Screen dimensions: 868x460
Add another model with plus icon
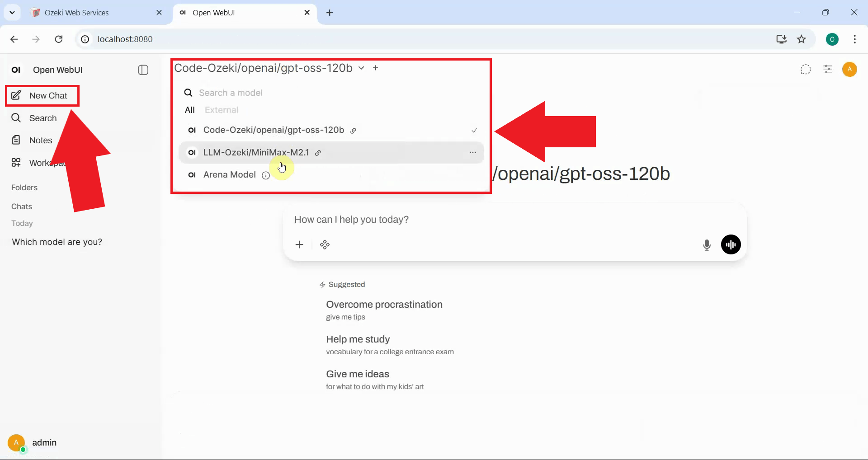pos(375,68)
